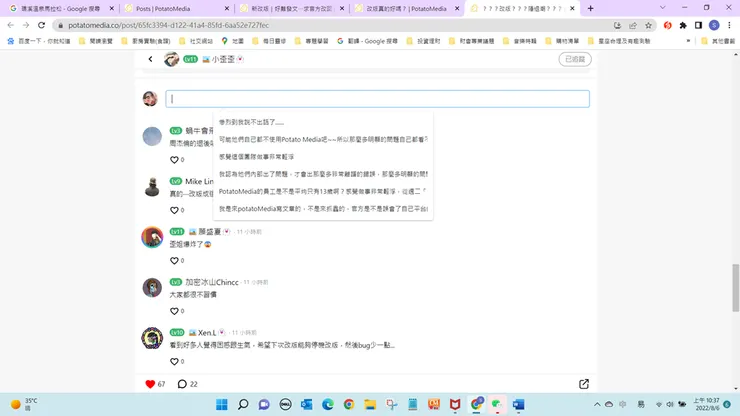Image resolution: width=740 pixels, height=416 pixels.
Task: Open the taskbar clock showing 10:37
Action: pos(706,404)
